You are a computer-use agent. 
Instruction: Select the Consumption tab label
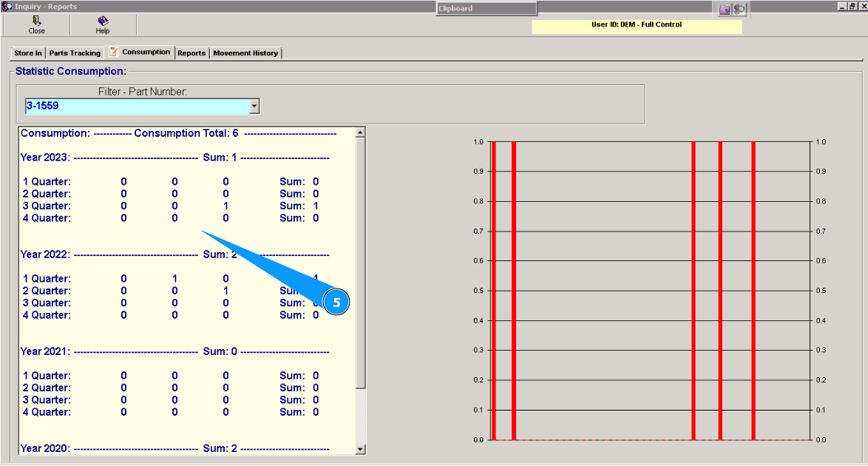[146, 52]
